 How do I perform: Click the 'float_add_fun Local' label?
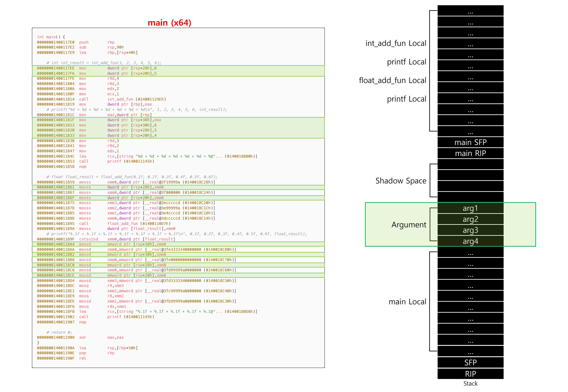point(393,80)
